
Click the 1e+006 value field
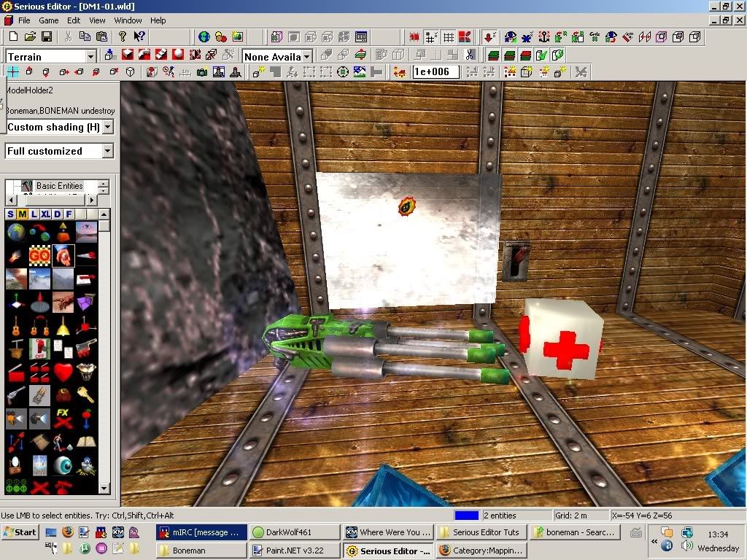[436, 72]
